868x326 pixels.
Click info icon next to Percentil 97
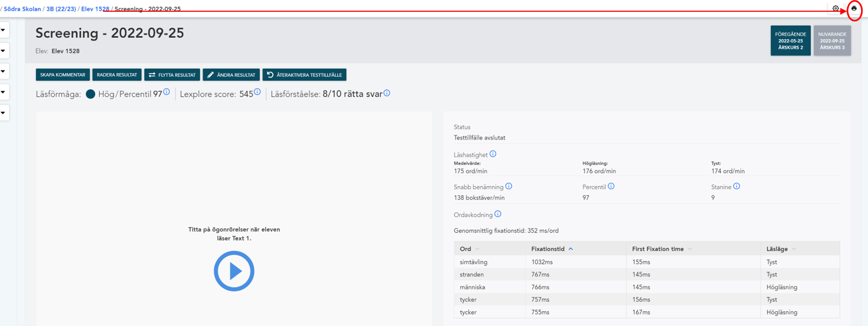(x=167, y=92)
